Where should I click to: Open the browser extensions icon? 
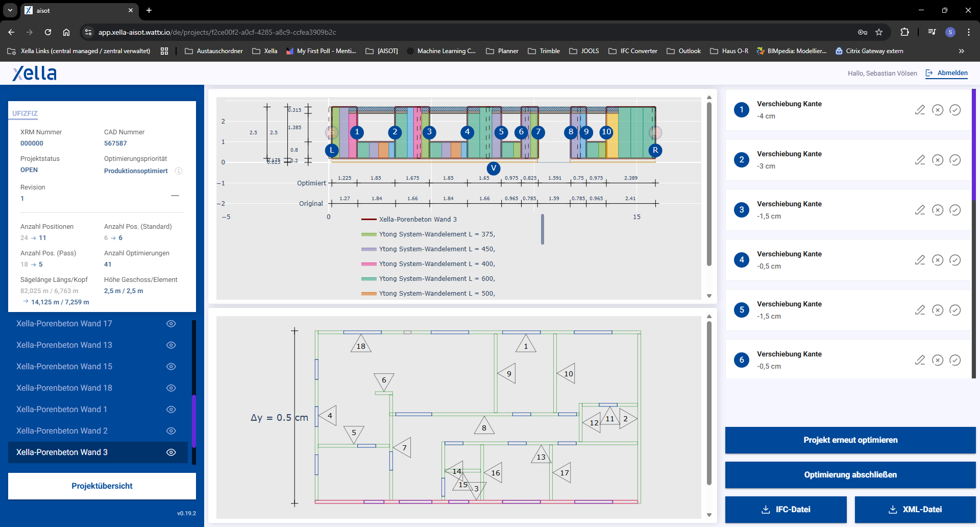(904, 32)
